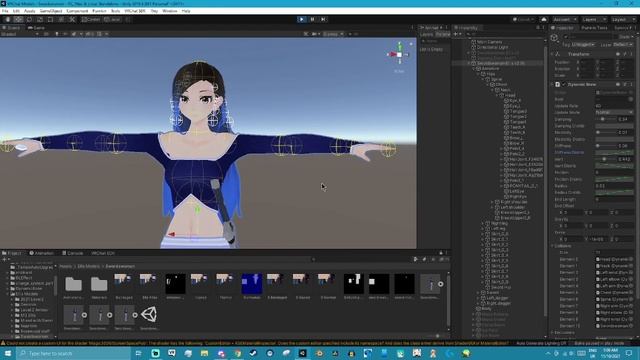Open the Gizmos dropdown in scene view
The width and height of the screenshot is (640, 360).
pos(333,34)
